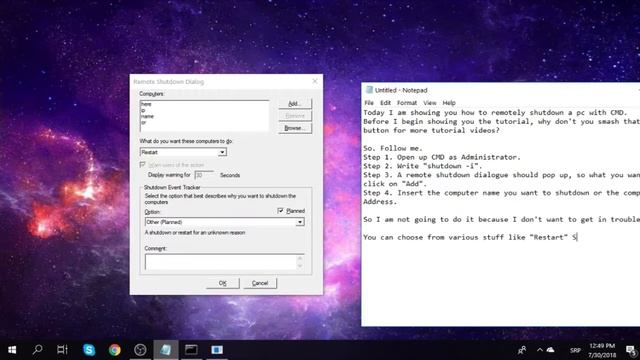Click inside the Comment text box
The height and width of the screenshot is (360, 640).
click(x=220, y=262)
